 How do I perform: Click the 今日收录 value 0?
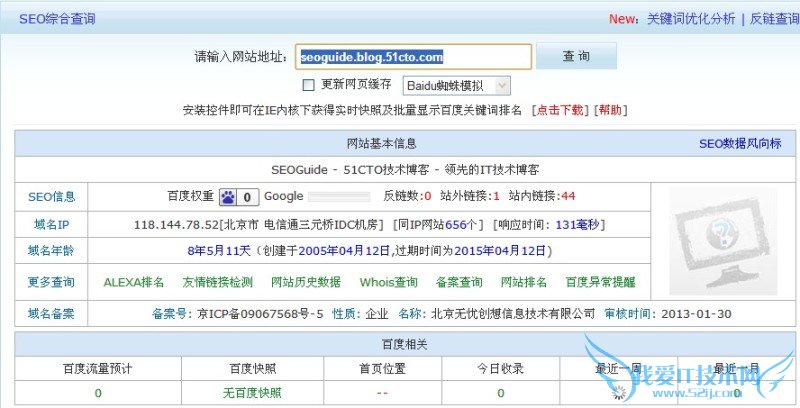501,393
